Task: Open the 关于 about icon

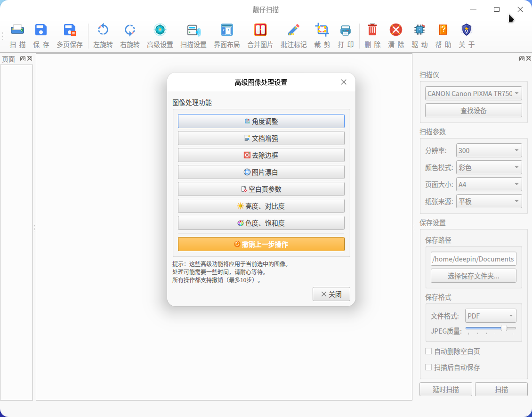Action: click(x=467, y=30)
